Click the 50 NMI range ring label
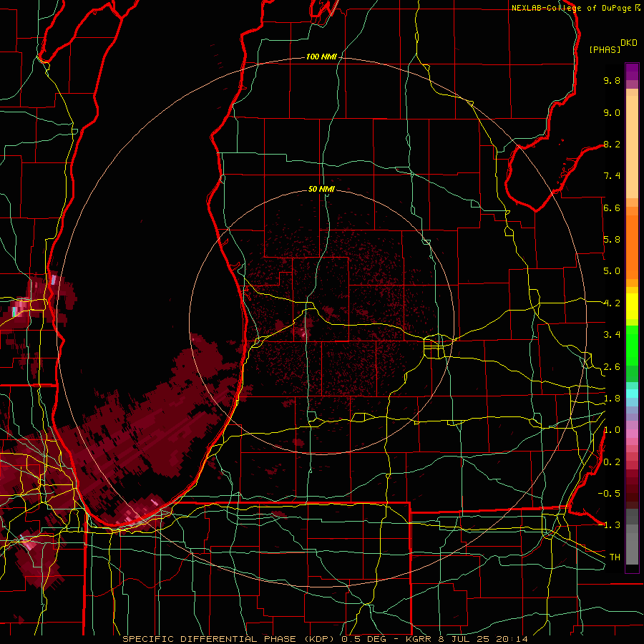 click(321, 190)
